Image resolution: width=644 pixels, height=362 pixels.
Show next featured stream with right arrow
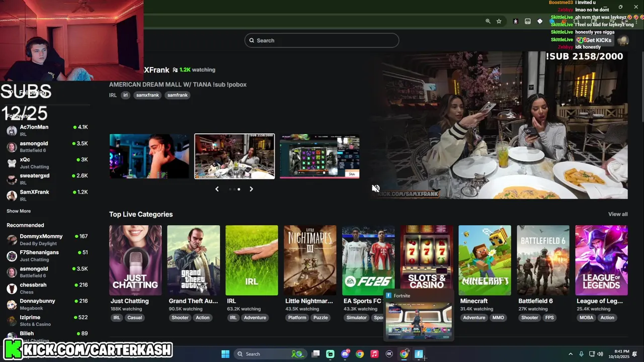pos(251,189)
